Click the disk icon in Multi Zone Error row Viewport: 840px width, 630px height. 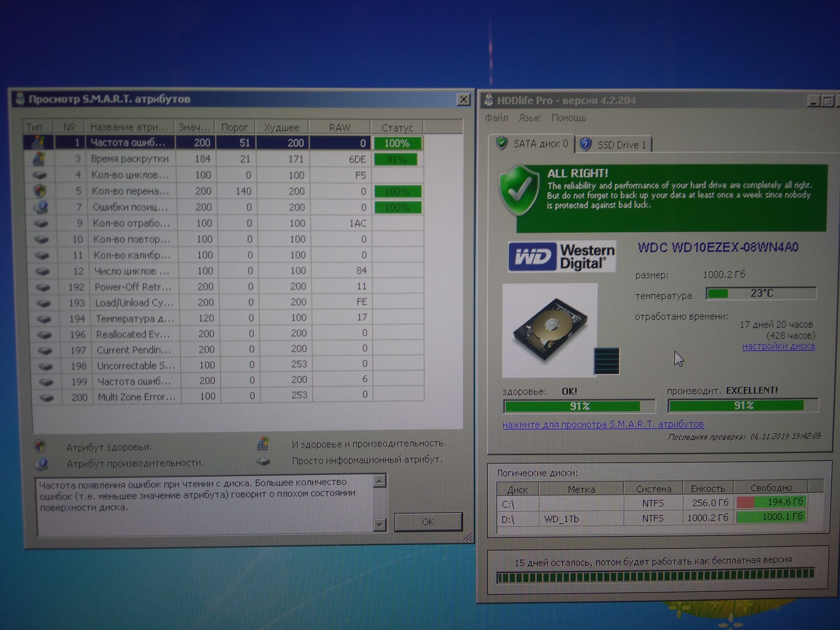(46, 398)
